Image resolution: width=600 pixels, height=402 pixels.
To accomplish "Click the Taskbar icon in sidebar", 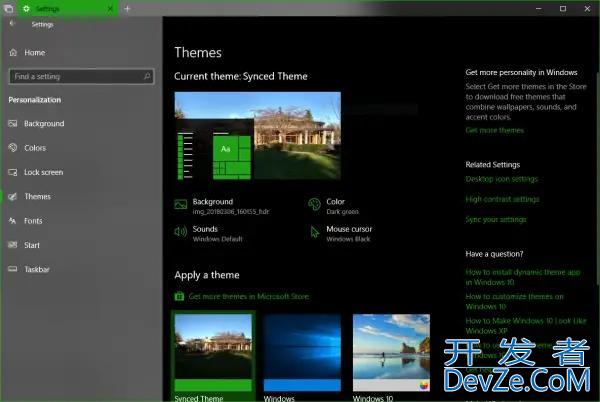I will point(13,269).
